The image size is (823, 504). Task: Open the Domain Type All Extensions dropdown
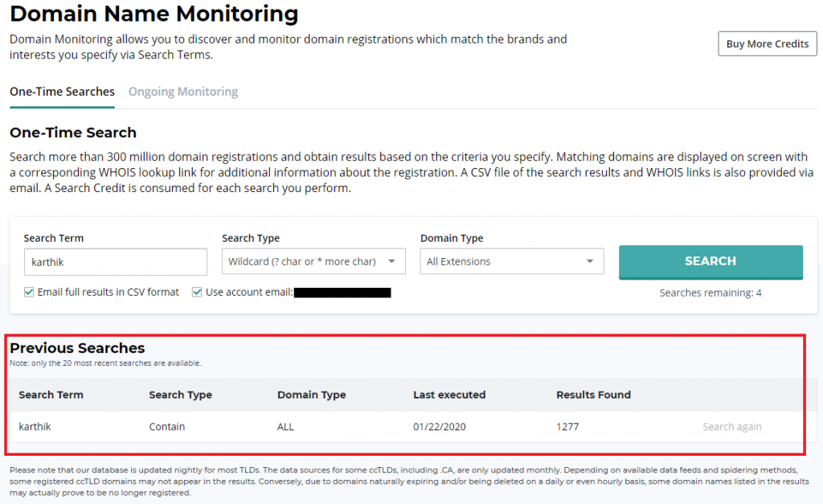point(512,261)
